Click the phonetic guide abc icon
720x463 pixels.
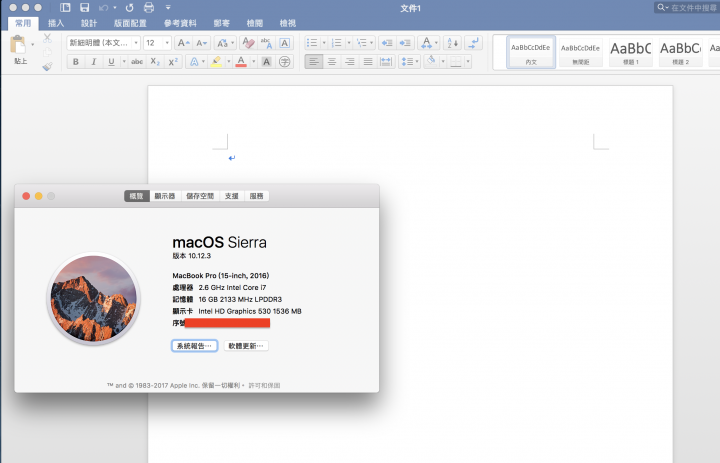(x=266, y=43)
